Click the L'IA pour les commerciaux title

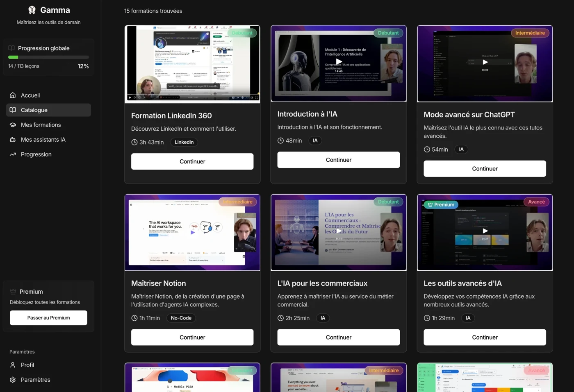click(x=322, y=283)
